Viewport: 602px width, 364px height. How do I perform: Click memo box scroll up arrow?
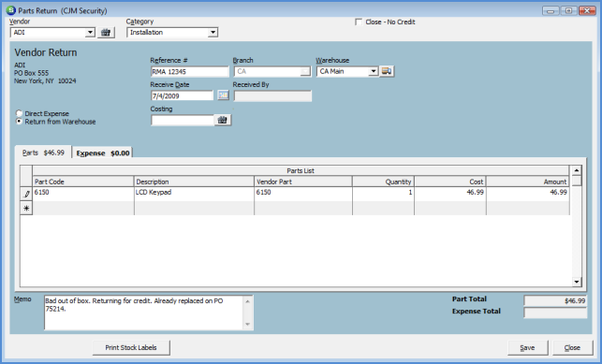(x=247, y=301)
